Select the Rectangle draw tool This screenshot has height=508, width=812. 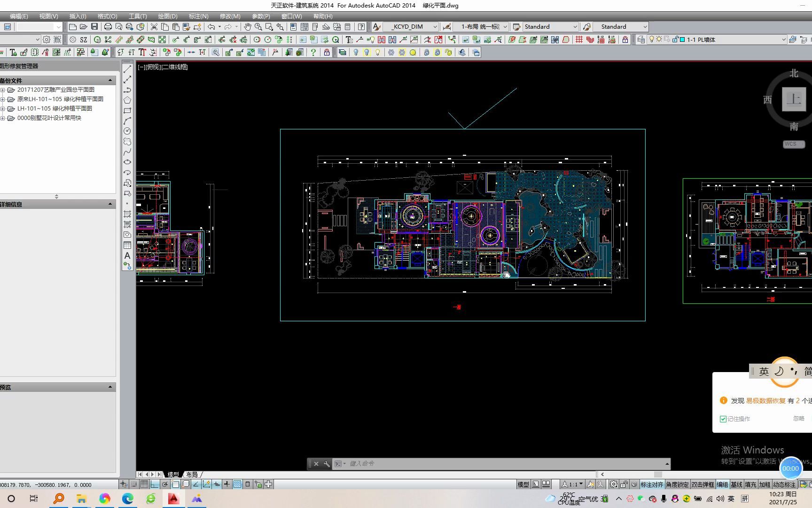click(127, 111)
